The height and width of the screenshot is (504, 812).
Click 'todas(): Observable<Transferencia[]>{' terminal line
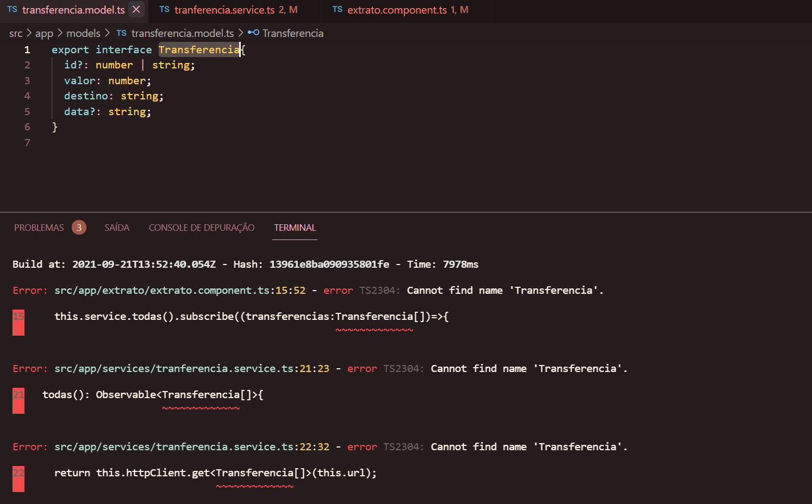click(x=153, y=395)
